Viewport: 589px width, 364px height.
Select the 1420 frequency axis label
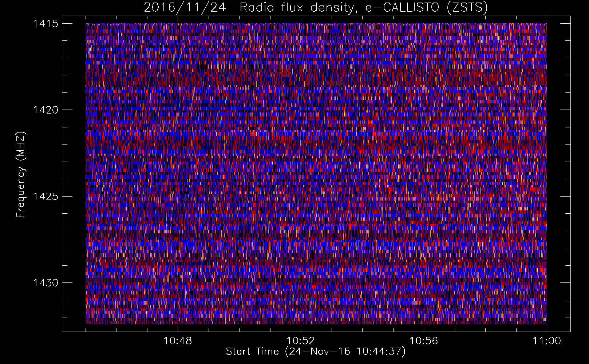pyautogui.click(x=46, y=110)
